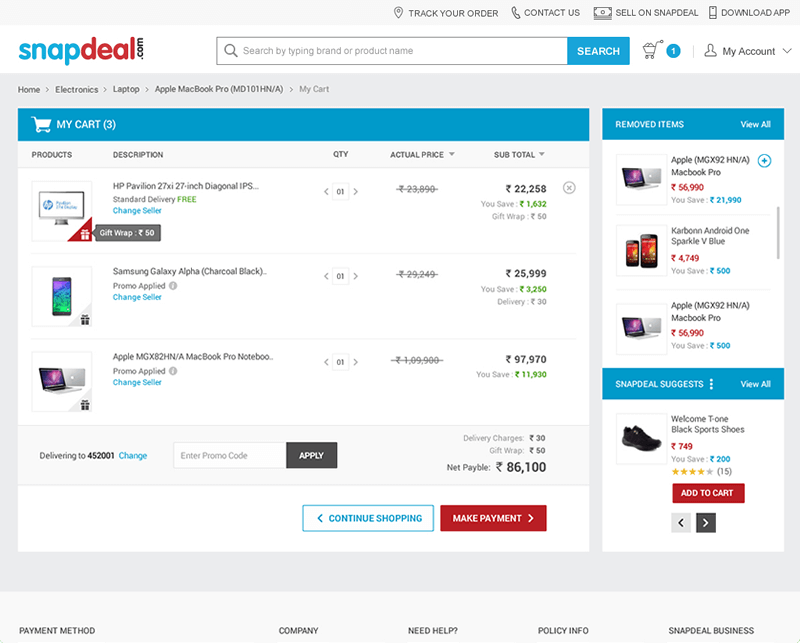Increase quantity of Apple MacBook Pro notebook
This screenshot has width=800, height=643.
[356, 362]
